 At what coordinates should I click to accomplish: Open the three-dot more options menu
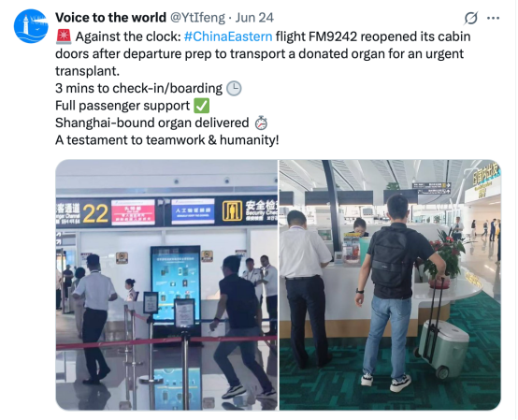tap(494, 18)
